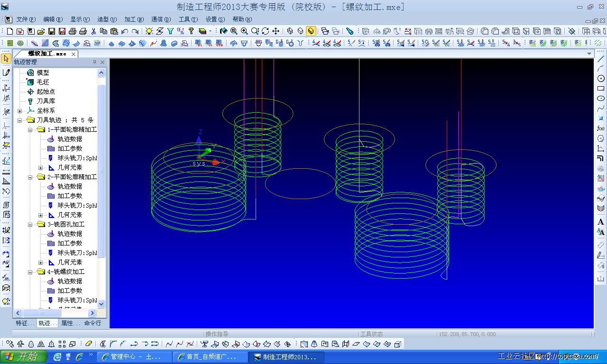
Task: Expand the 坐标系 tree node
Action: click(x=20, y=111)
